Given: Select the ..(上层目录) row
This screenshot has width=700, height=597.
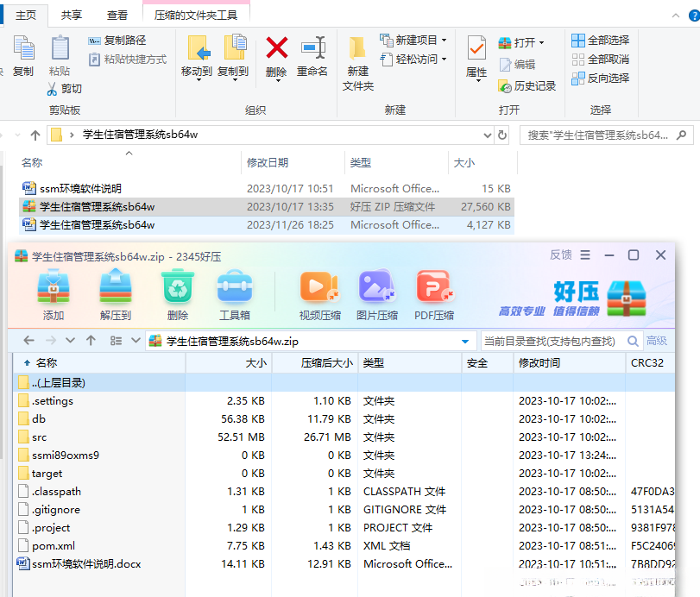Looking at the screenshot, I should click(x=344, y=383).
